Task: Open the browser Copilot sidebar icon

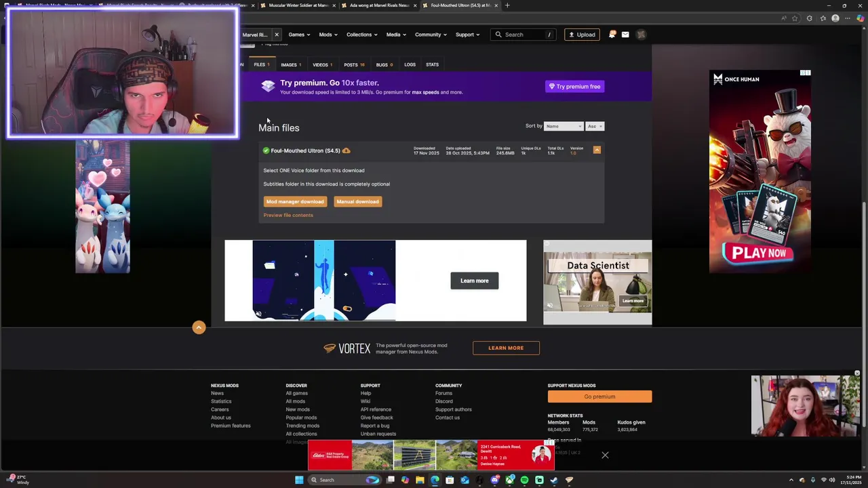Action: tap(861, 18)
